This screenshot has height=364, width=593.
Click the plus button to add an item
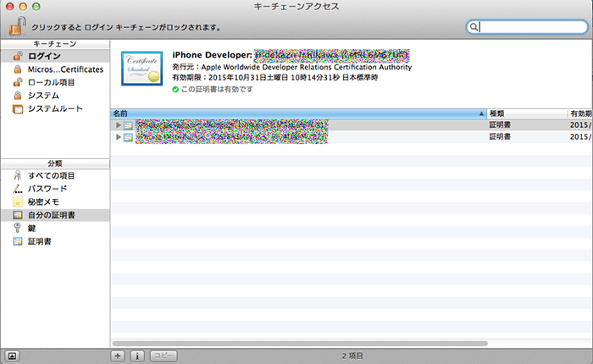[x=119, y=356]
